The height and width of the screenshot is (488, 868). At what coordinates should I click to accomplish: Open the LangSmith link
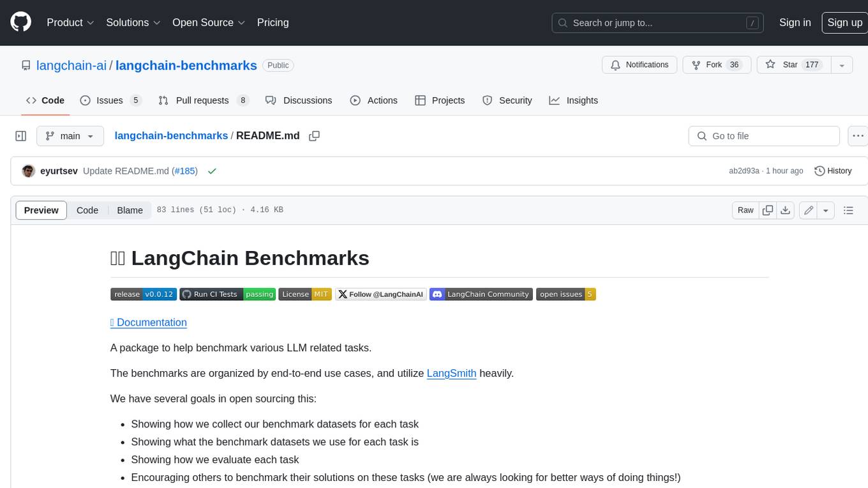(452, 373)
